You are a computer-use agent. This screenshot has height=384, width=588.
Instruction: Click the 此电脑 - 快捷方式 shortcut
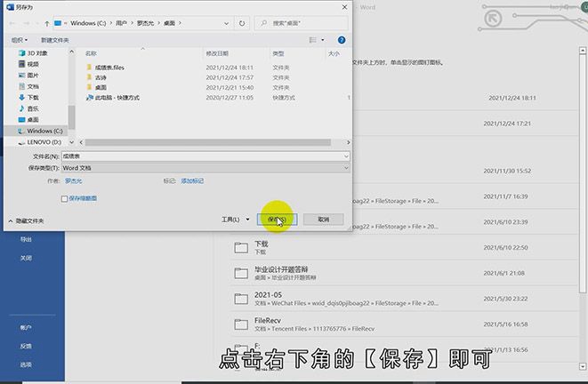[113, 98]
